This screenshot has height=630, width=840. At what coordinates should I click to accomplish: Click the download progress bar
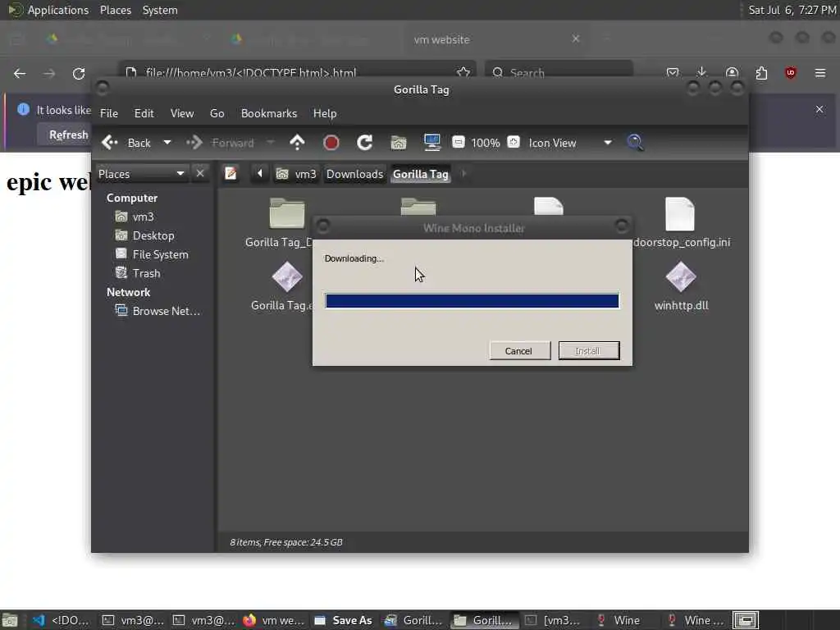point(472,301)
